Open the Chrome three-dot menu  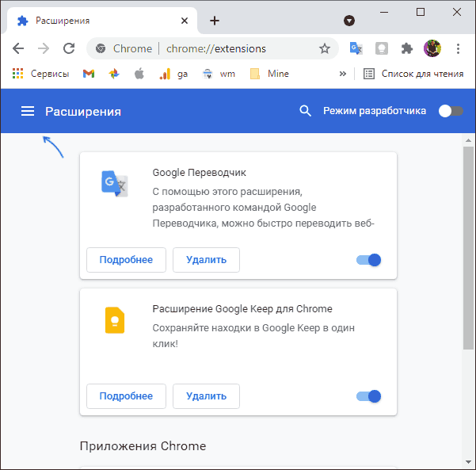click(458, 48)
